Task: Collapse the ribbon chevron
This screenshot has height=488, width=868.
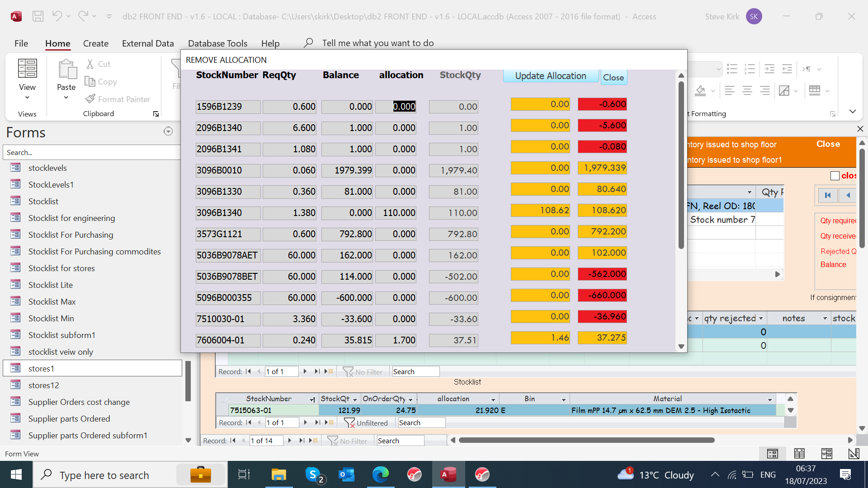Action: (853, 112)
